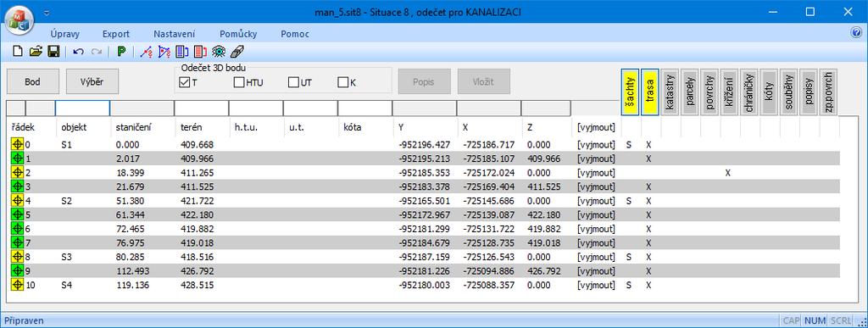
Task: Open the Nastavení menu
Action: tap(175, 34)
